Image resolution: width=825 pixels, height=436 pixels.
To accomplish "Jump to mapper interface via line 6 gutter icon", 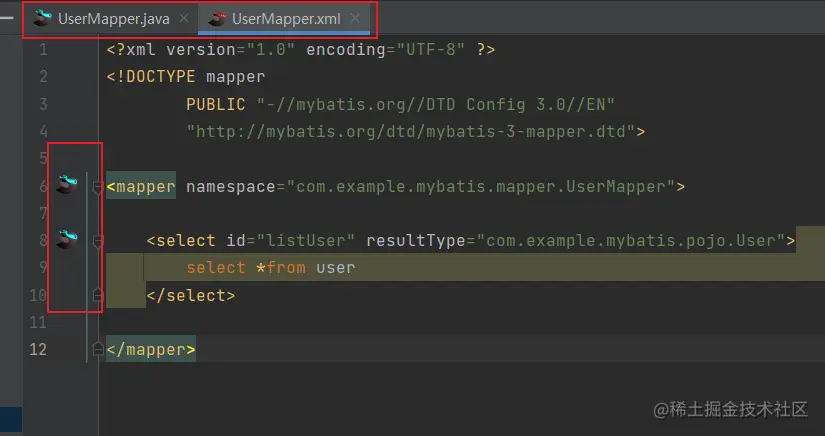I will click(67, 185).
